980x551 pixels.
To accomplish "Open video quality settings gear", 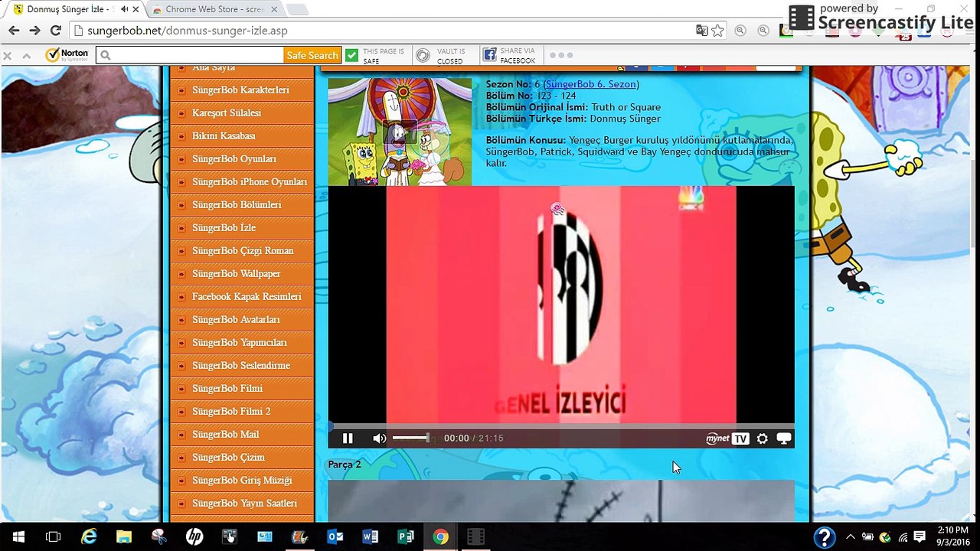I will (762, 439).
